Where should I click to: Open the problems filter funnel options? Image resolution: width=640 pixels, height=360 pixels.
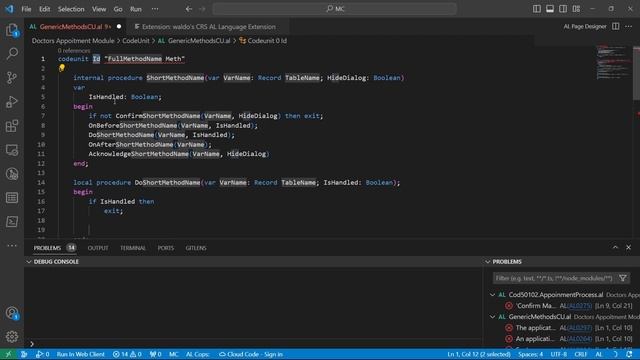[x=622, y=278]
